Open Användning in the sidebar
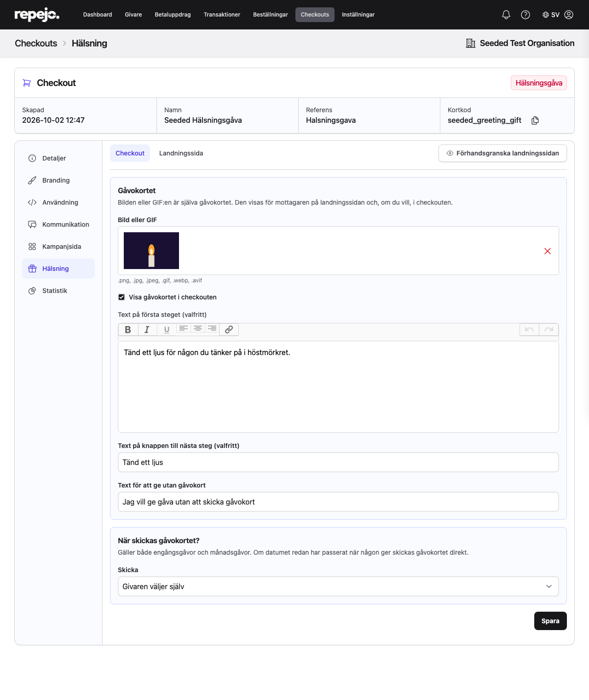The image size is (589, 700). pos(58,202)
